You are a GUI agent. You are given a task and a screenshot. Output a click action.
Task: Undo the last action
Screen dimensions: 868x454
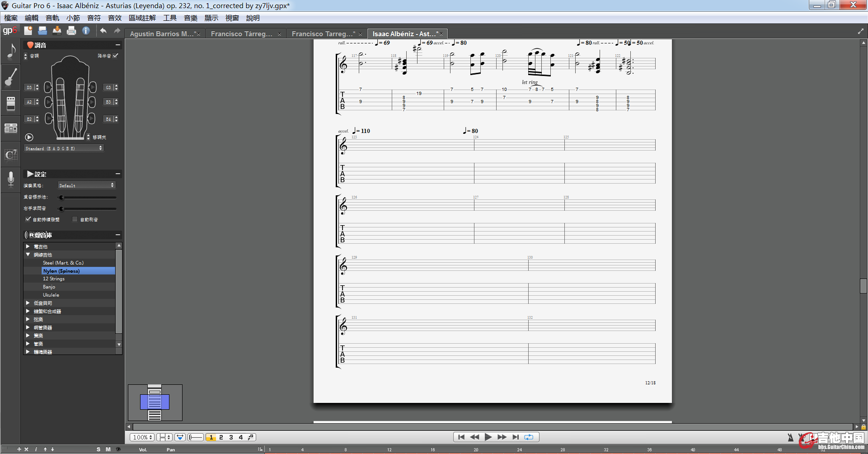click(103, 30)
